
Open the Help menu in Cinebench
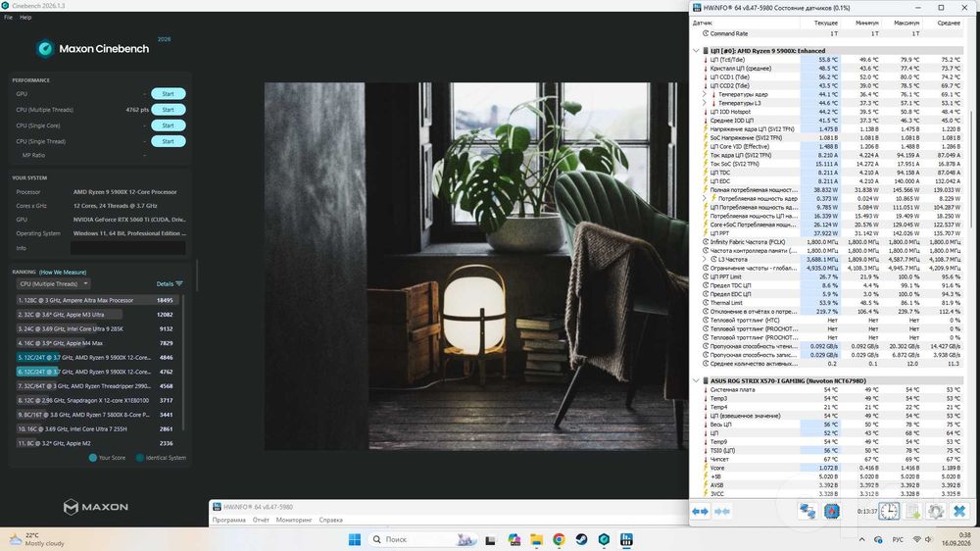tap(25, 18)
